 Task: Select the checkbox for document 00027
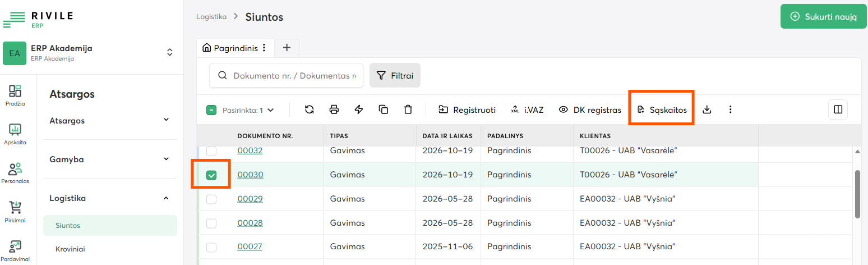tap(211, 247)
